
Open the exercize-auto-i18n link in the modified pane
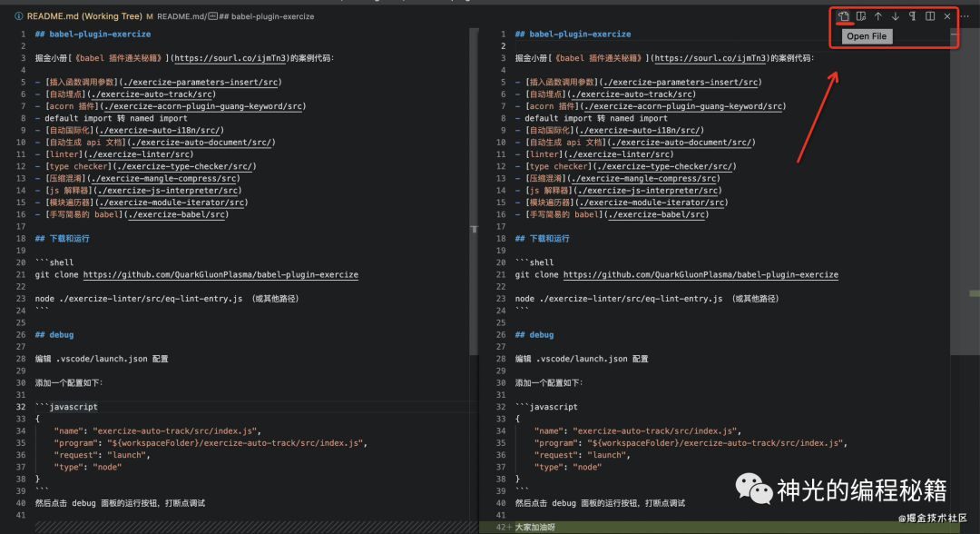(x=640, y=130)
